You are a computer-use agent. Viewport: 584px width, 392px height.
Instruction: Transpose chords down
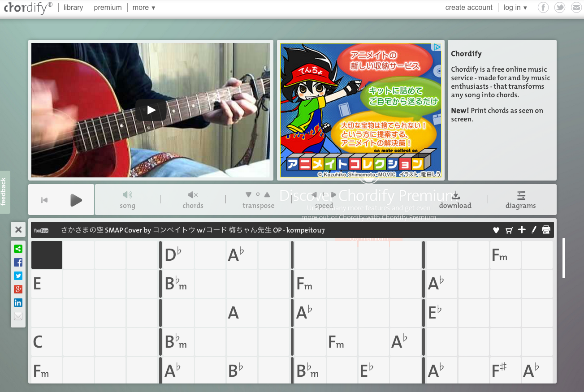(x=248, y=194)
